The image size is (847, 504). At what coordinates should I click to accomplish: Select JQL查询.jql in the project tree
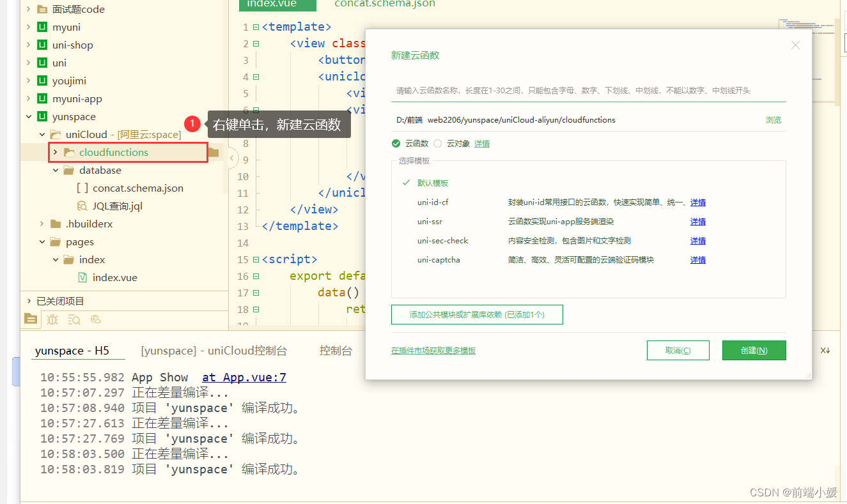click(118, 206)
